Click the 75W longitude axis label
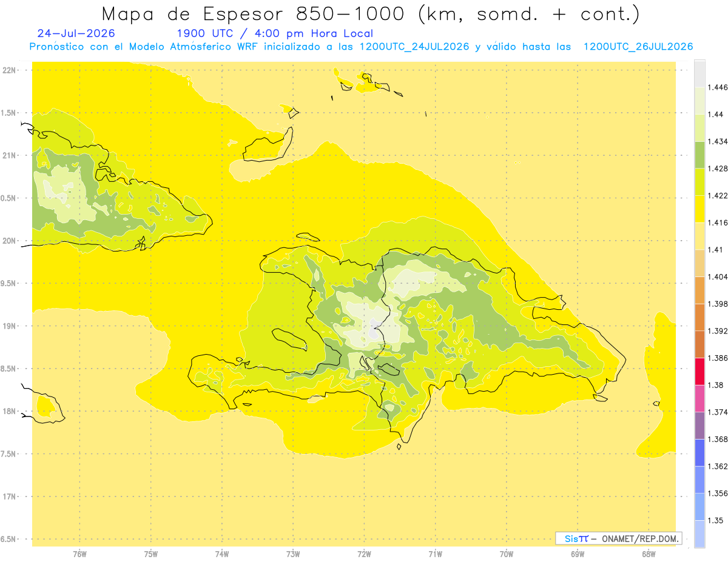The width and height of the screenshot is (728, 562). click(150, 554)
